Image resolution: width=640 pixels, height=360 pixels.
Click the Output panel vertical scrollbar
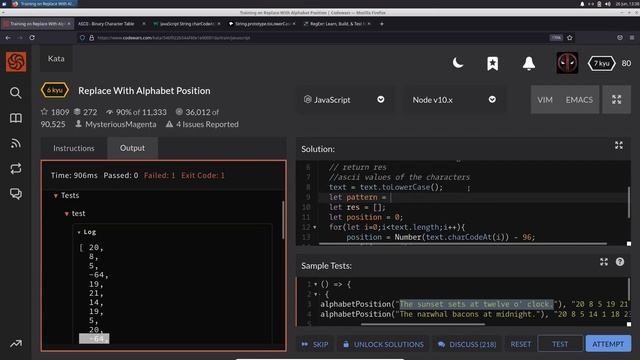click(283, 220)
